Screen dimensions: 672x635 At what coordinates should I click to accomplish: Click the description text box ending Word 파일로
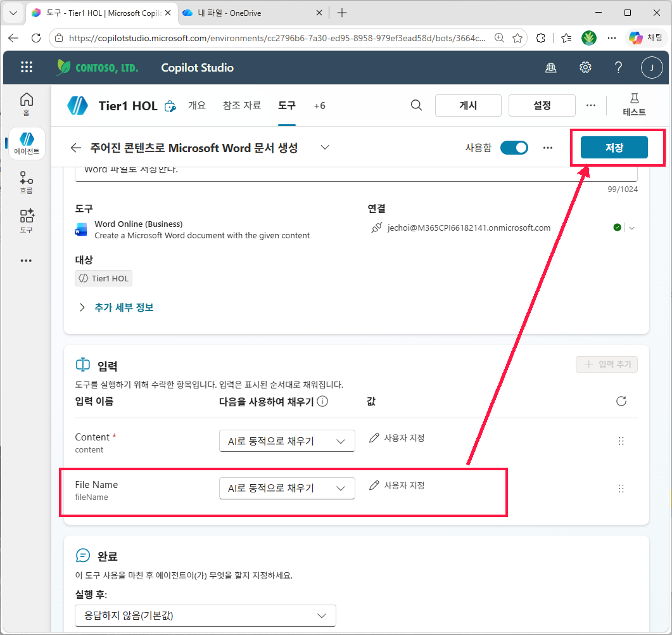pyautogui.click(x=356, y=174)
